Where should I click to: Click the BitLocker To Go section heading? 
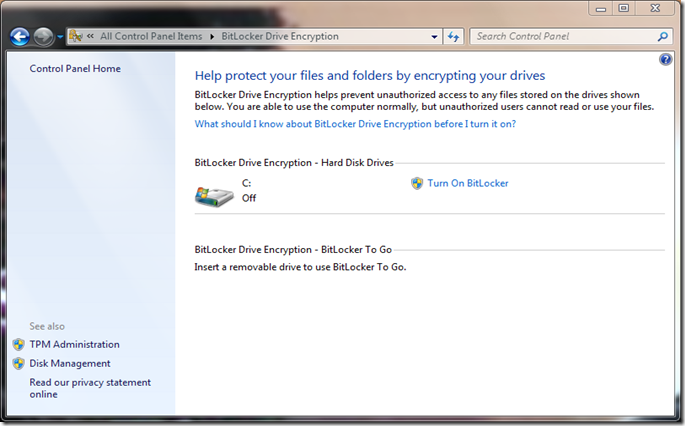coord(293,249)
